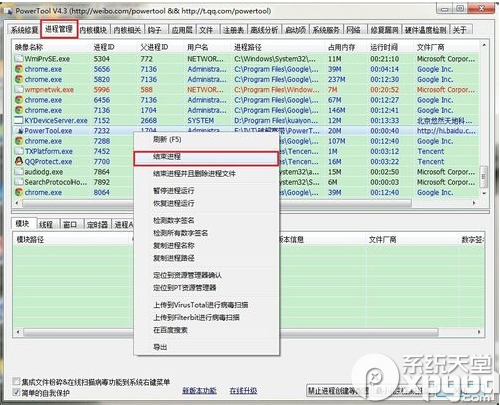
Task: Toggle the 集成文件粉碎&在线扫描 right-click menu checkbox
Action: (x=16, y=381)
